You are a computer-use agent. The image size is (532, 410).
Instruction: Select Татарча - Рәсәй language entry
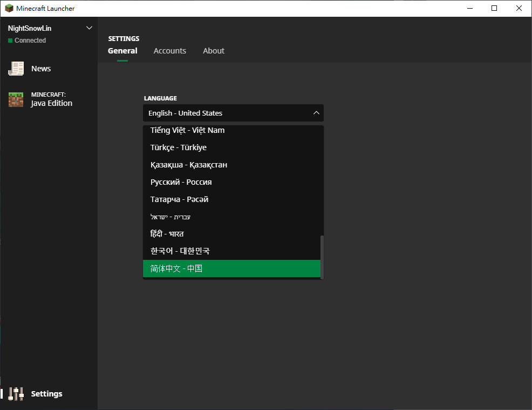click(179, 199)
